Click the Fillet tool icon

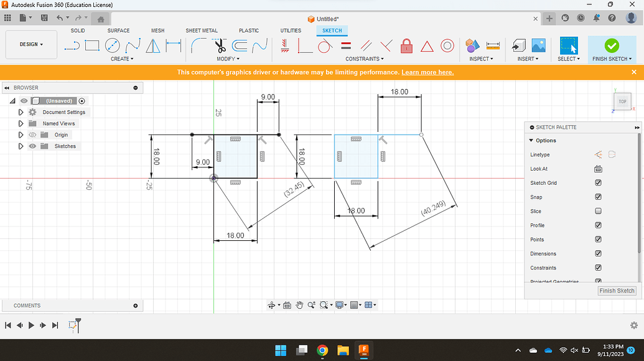(x=198, y=45)
